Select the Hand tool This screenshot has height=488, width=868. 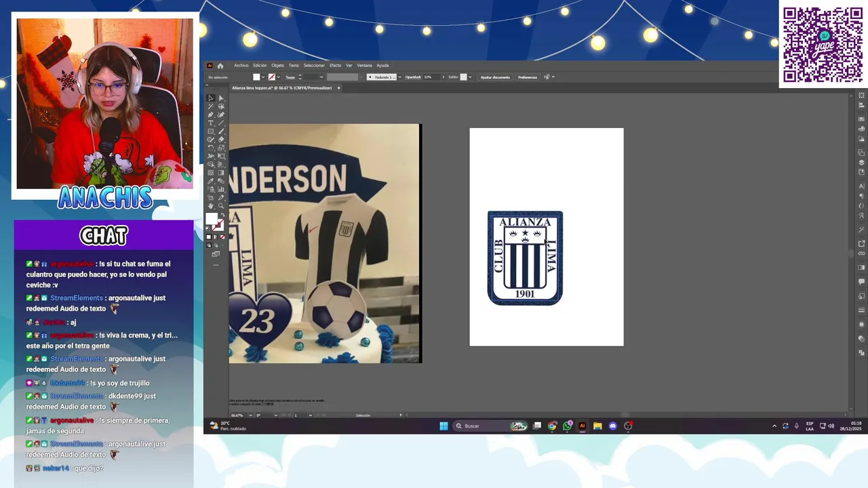pos(210,206)
